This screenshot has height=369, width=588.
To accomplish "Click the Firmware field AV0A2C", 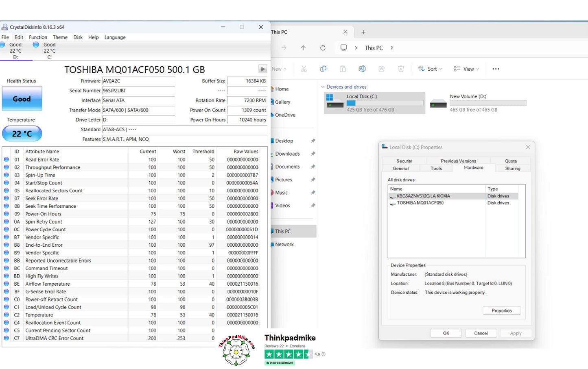I will [138, 81].
